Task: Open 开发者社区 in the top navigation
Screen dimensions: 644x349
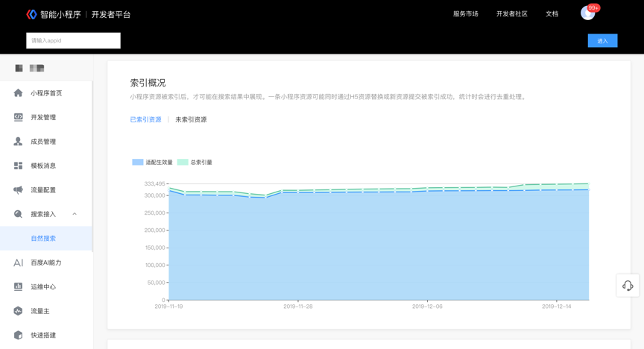Action: (512, 14)
